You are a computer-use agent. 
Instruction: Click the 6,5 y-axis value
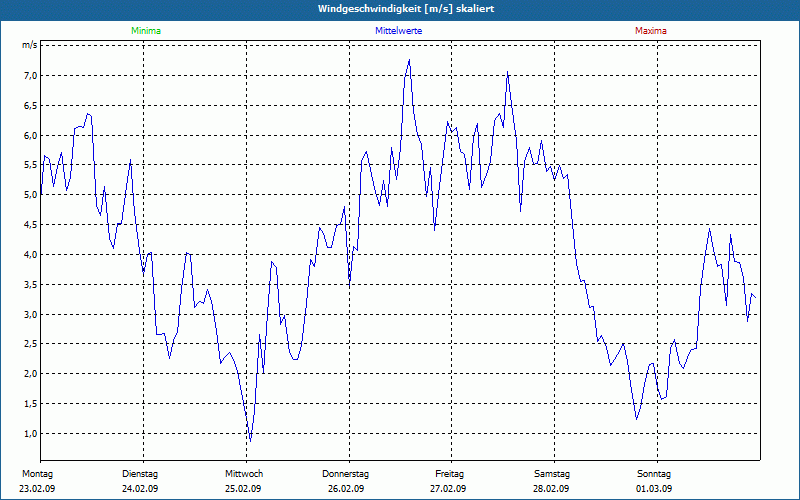(31, 106)
